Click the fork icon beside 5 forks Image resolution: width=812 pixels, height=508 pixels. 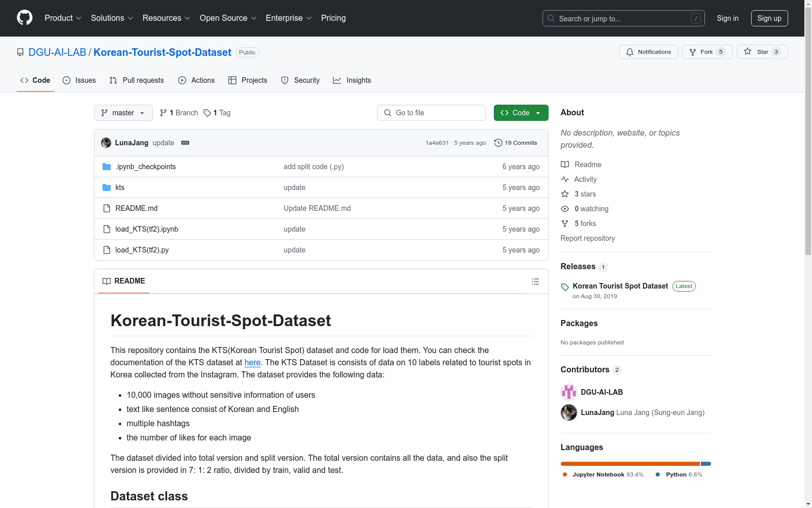[565, 224]
